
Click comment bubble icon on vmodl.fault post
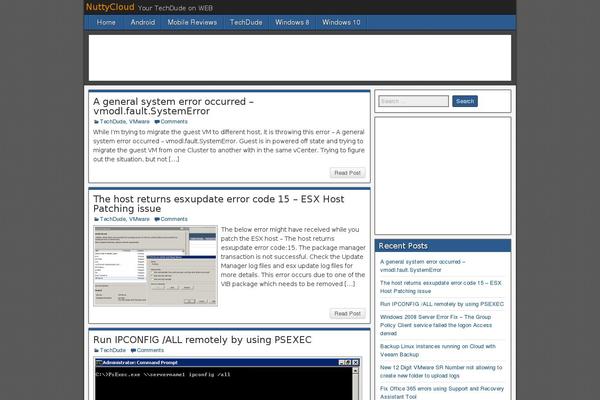[157, 122]
